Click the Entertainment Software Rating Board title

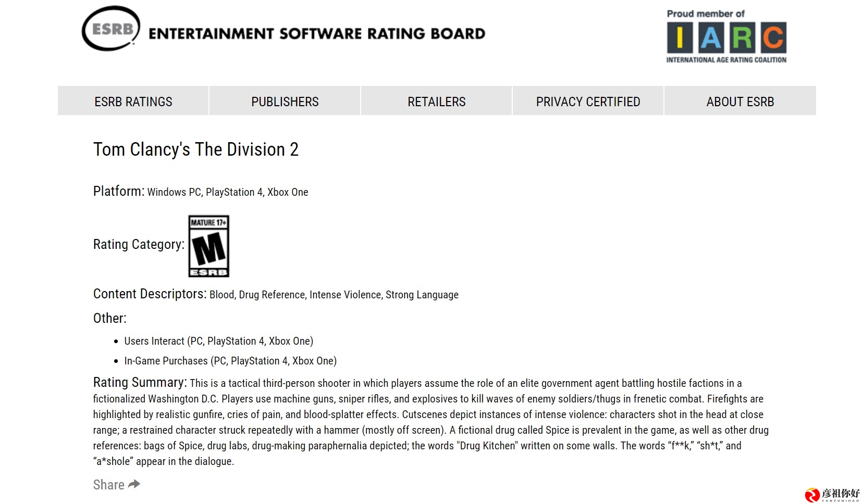[x=317, y=34]
